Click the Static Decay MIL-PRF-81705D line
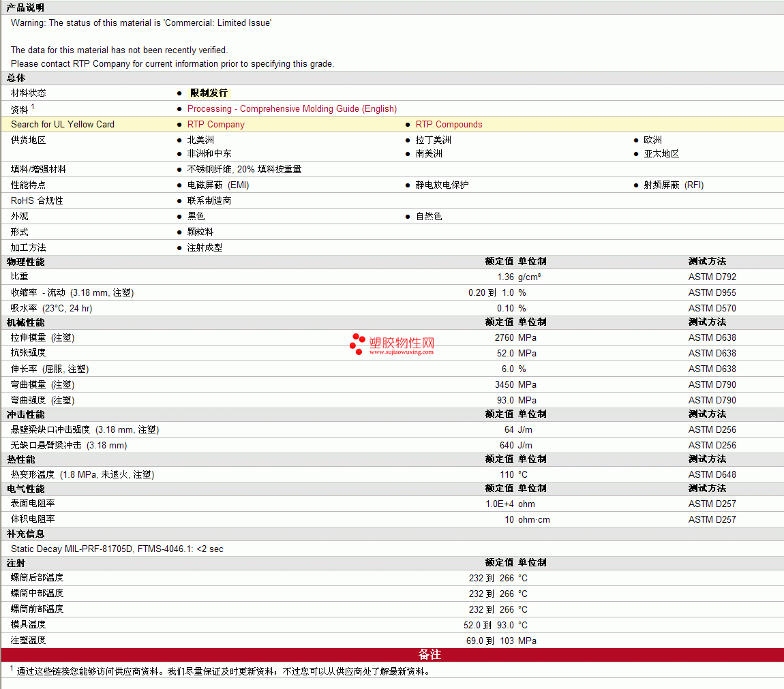The image size is (784, 689). point(117,549)
